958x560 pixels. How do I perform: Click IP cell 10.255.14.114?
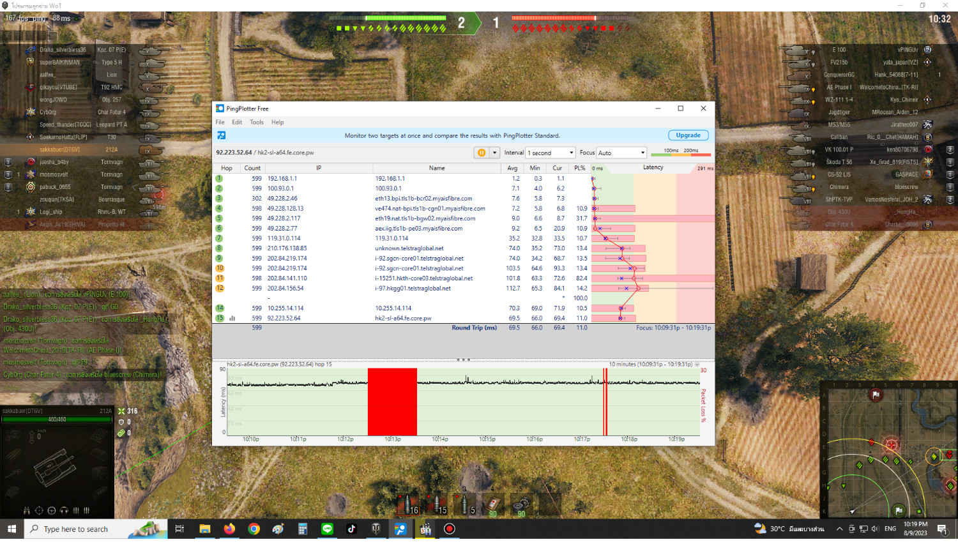[x=285, y=308]
